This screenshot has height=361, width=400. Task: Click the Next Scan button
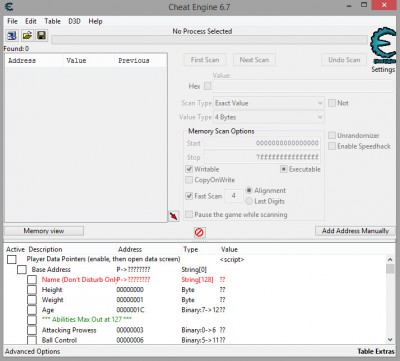click(x=254, y=60)
